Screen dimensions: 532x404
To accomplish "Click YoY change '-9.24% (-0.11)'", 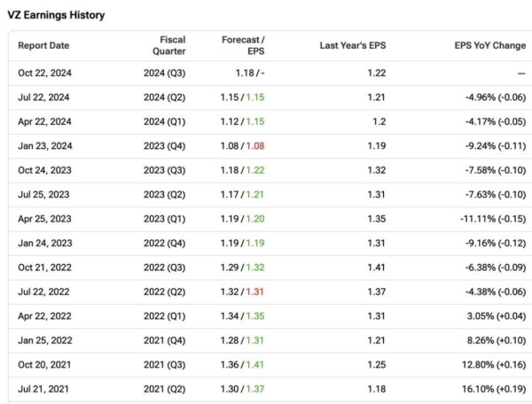I will pyautogui.click(x=496, y=145).
